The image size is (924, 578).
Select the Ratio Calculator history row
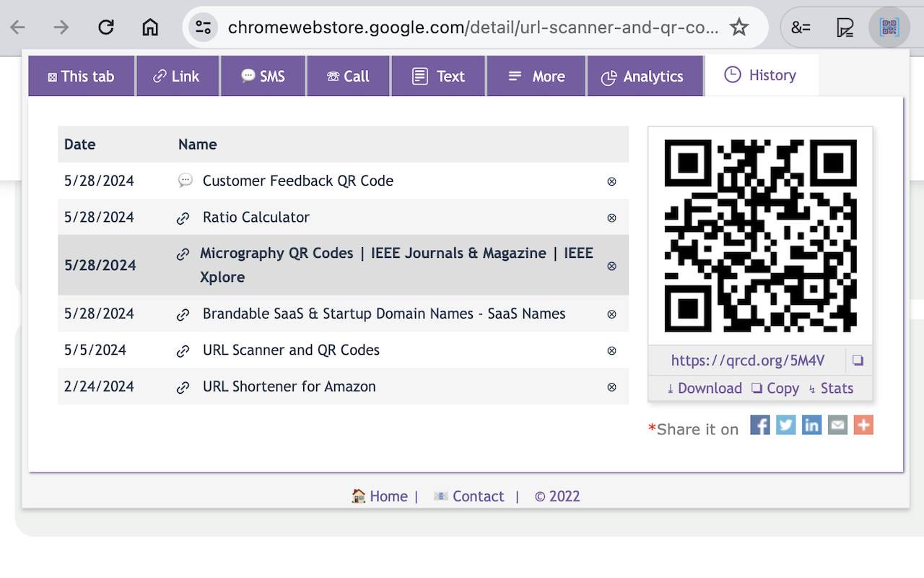click(x=343, y=217)
